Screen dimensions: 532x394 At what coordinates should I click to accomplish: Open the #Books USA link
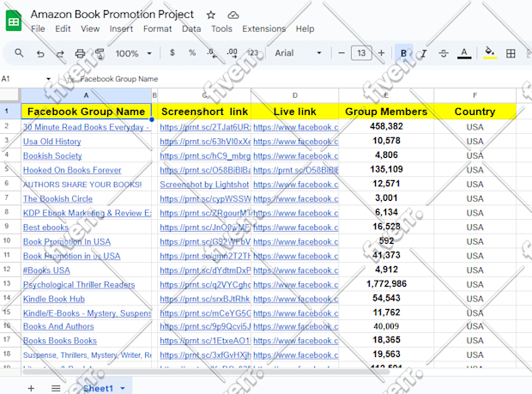(x=46, y=270)
